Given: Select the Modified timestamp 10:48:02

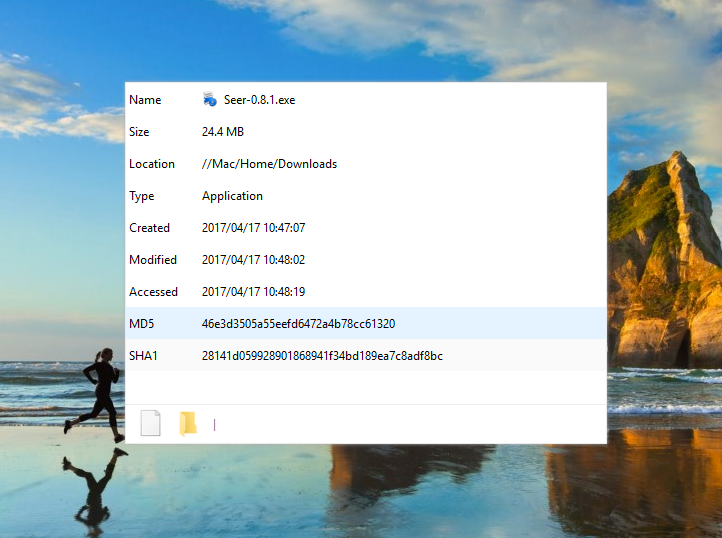Looking at the screenshot, I should 253,260.
